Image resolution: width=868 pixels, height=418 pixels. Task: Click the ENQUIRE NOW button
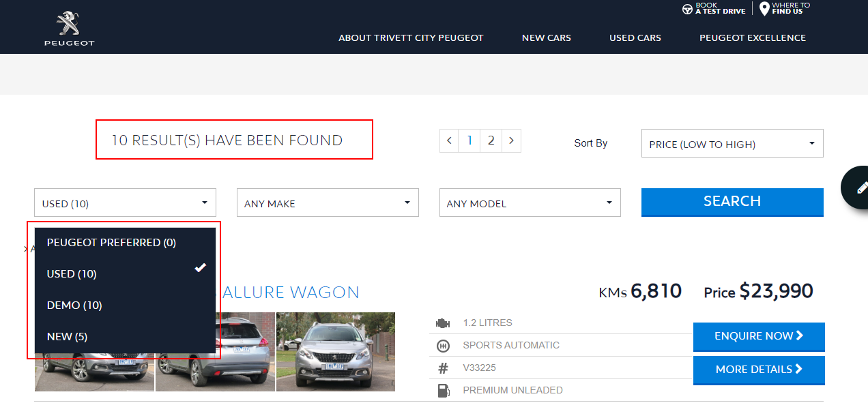[759, 336]
